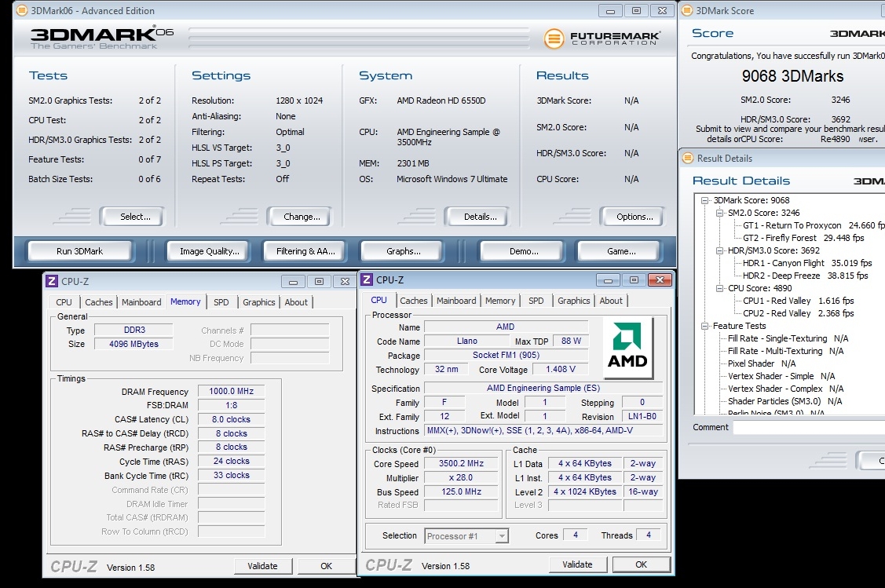Open Filtering & AA options
This screenshot has height=588, width=885.
coord(305,251)
